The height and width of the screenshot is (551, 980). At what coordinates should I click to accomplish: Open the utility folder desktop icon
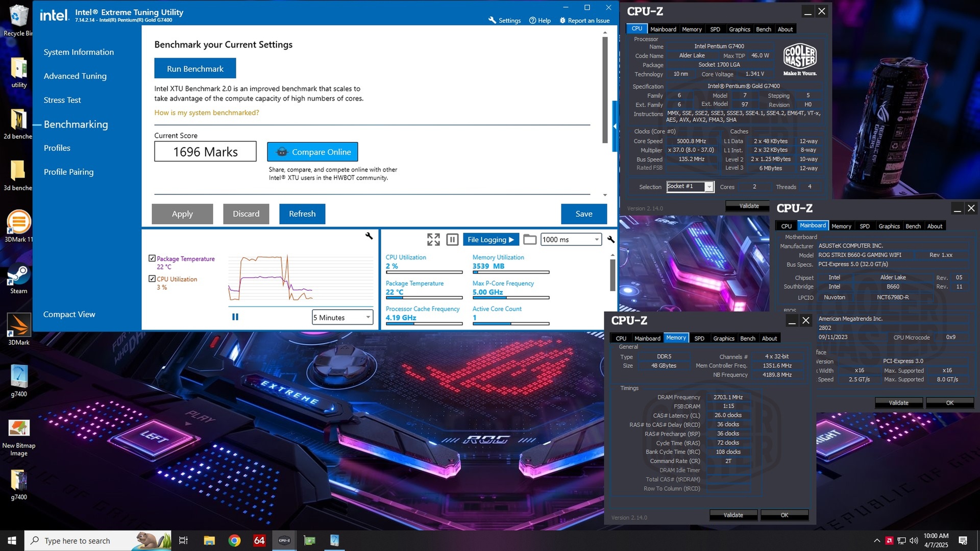coord(19,72)
